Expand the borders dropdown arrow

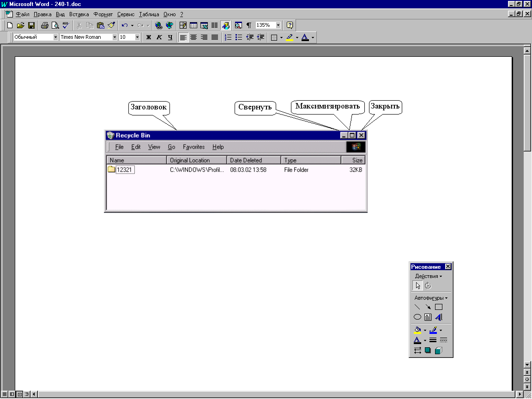pyautogui.click(x=281, y=37)
